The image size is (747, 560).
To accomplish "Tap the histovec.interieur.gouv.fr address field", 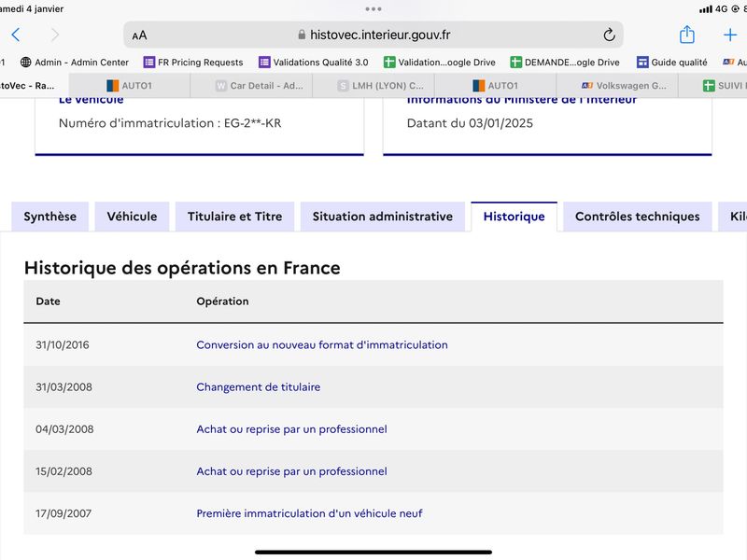I will coord(373,35).
